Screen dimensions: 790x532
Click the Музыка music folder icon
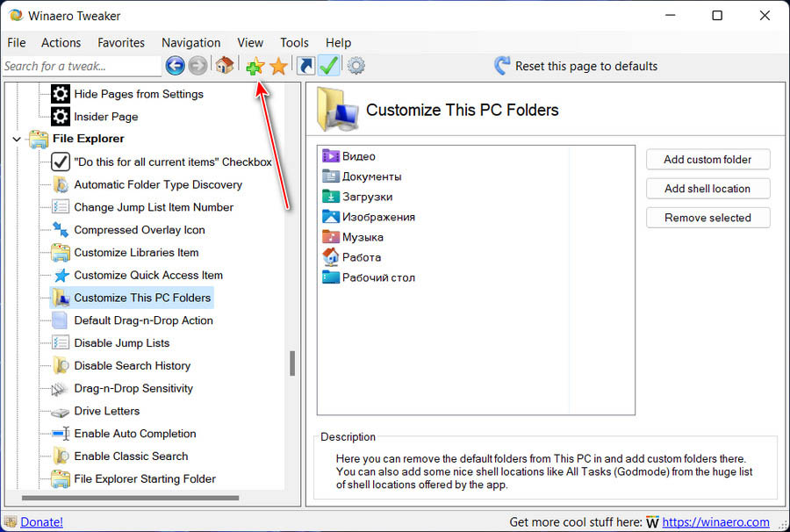click(x=331, y=237)
